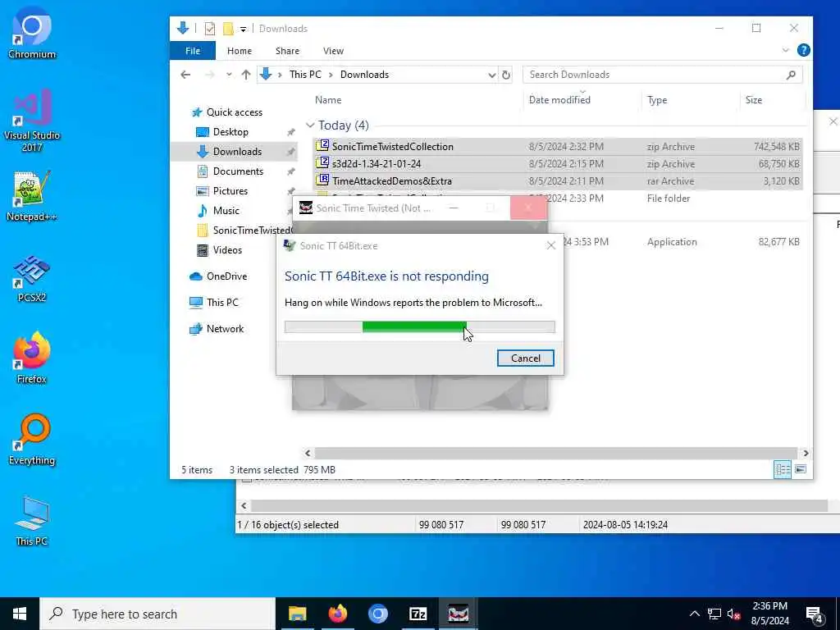Select Quick access in navigation pane
Screen dimensions: 840x630
234,112
